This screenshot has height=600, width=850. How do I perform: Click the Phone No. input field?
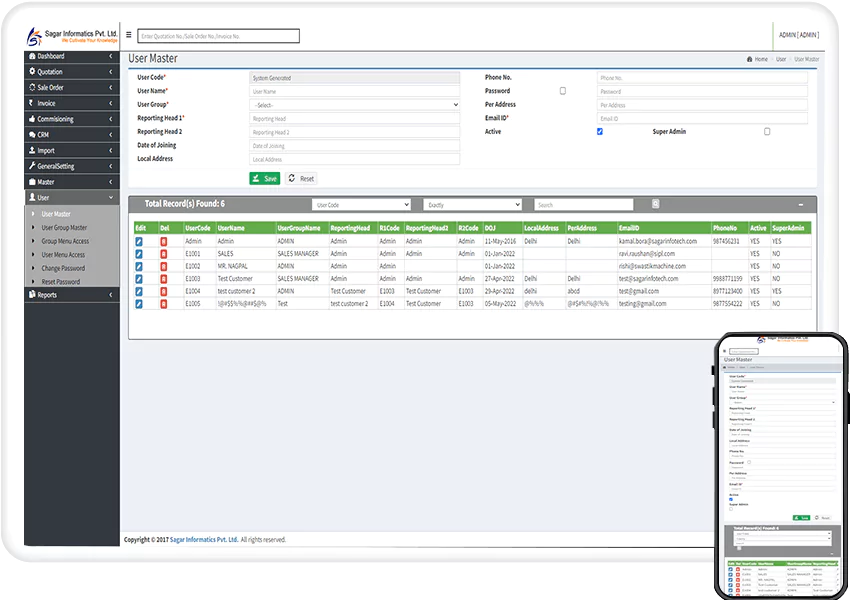tap(702, 78)
